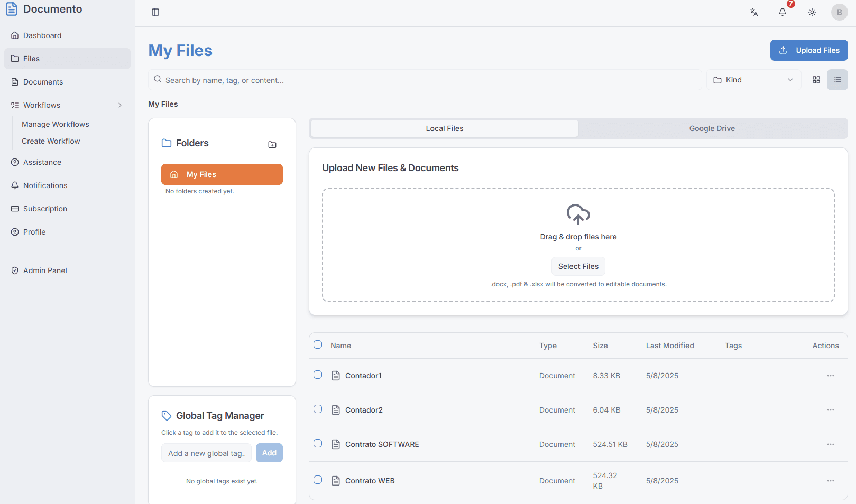Select the Contrato SOFTWARE checkbox

318,443
